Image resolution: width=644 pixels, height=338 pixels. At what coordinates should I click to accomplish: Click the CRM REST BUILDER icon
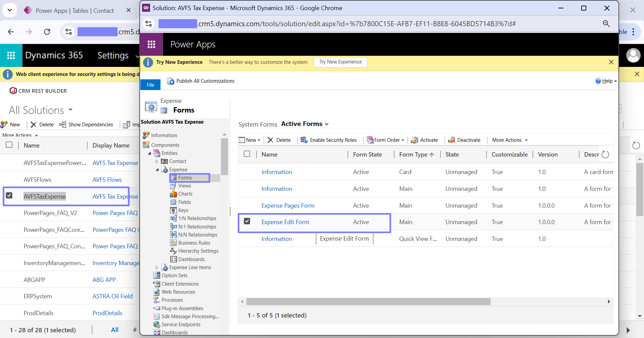(13, 91)
